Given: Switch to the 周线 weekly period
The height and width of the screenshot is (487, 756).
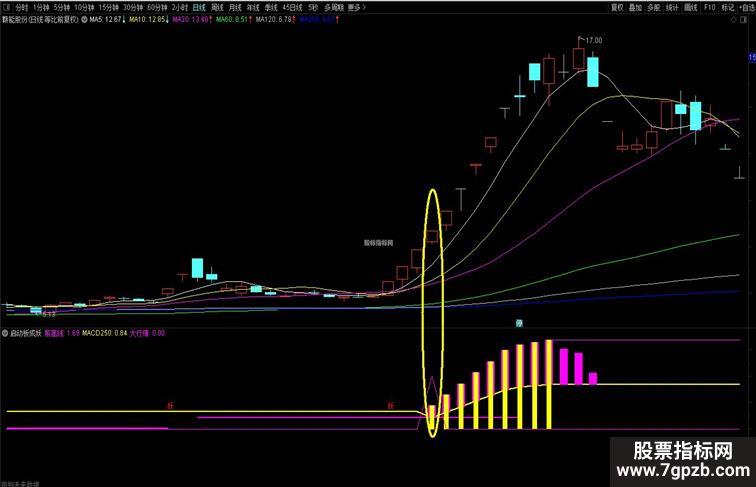Looking at the screenshot, I should (217, 7).
